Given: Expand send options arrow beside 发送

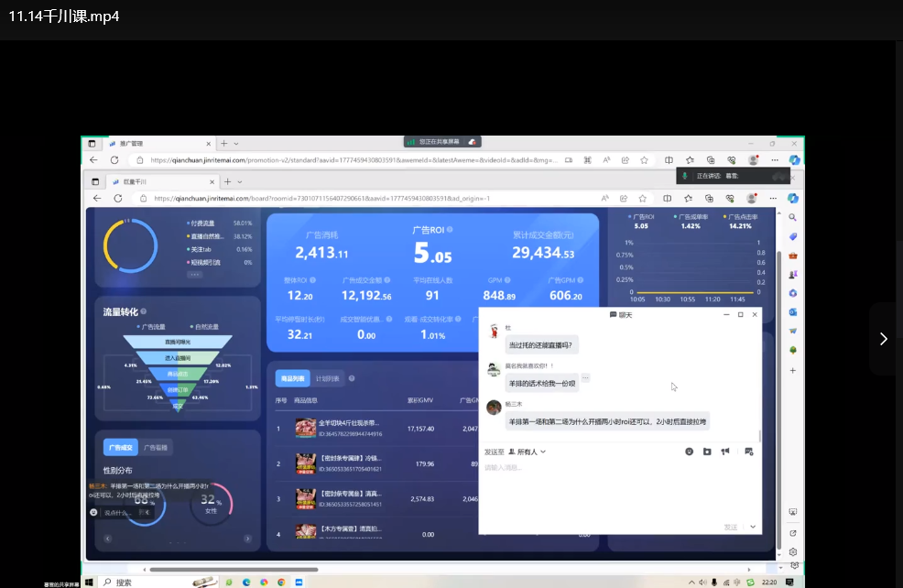Looking at the screenshot, I should pos(753,527).
